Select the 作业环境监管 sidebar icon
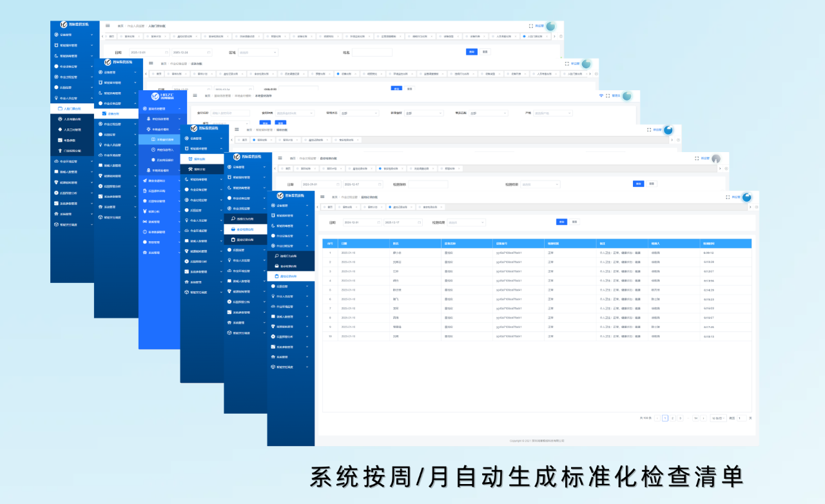This screenshot has width=825, height=504. tap(272, 305)
